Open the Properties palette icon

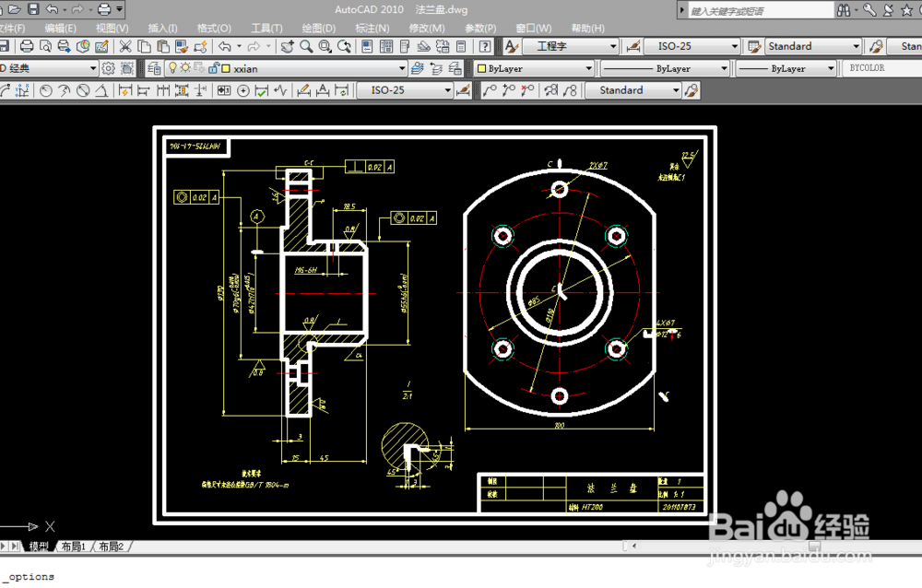pos(367,46)
